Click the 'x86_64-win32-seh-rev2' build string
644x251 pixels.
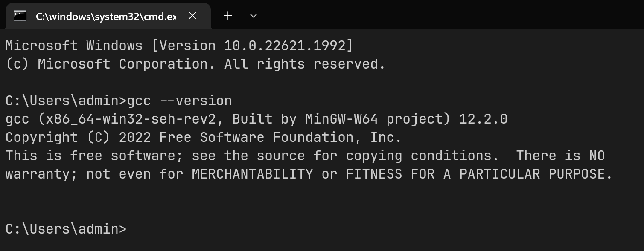(x=132, y=119)
